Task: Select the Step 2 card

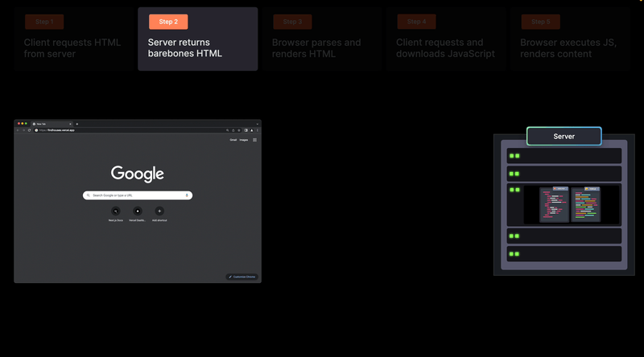Action: [x=198, y=39]
